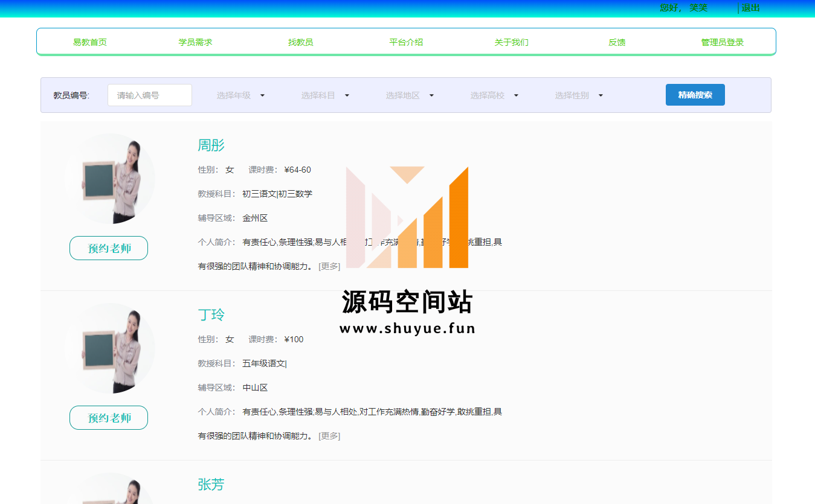Screen dimensions: 815x504
Task: Click subject 五年级语文
Action: click(263, 363)
